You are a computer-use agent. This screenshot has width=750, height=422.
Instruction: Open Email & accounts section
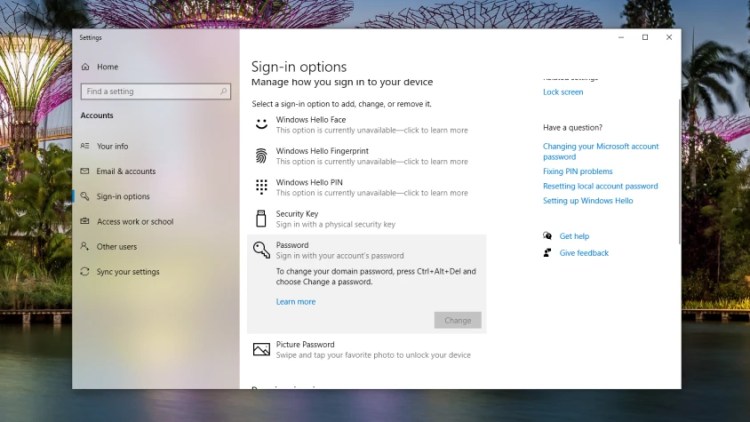tap(126, 171)
